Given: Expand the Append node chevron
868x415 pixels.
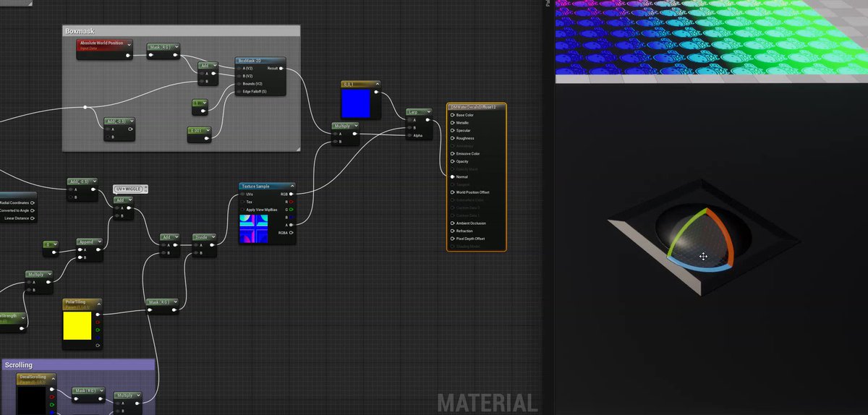Looking at the screenshot, I should pos(99,242).
